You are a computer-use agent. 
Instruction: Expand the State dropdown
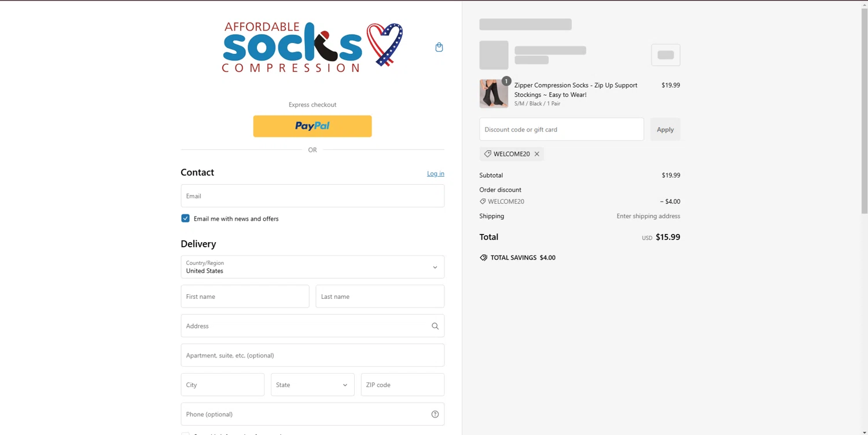coord(312,385)
